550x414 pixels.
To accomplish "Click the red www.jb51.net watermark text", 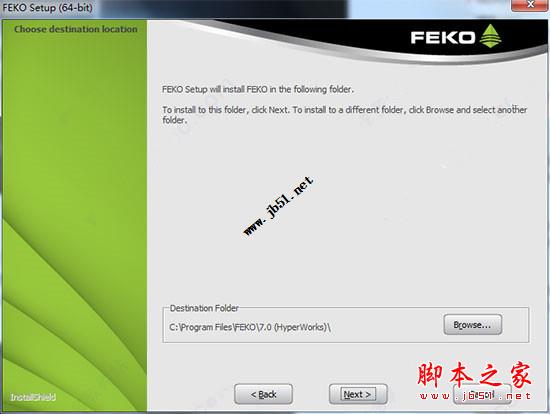I will click(475, 396).
